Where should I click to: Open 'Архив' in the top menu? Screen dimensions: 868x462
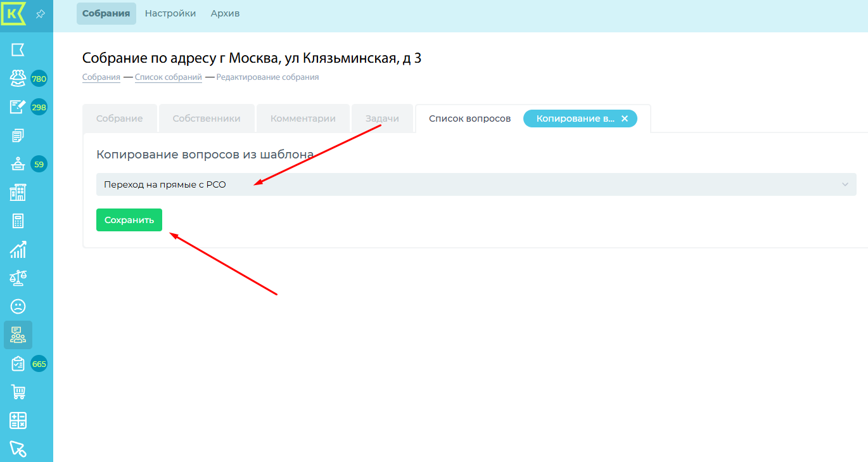225,13
